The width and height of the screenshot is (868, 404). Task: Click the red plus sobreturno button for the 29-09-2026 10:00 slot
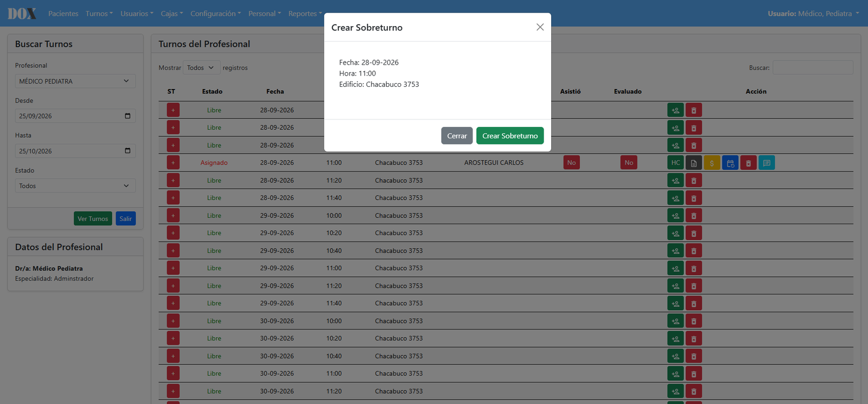pyautogui.click(x=173, y=216)
